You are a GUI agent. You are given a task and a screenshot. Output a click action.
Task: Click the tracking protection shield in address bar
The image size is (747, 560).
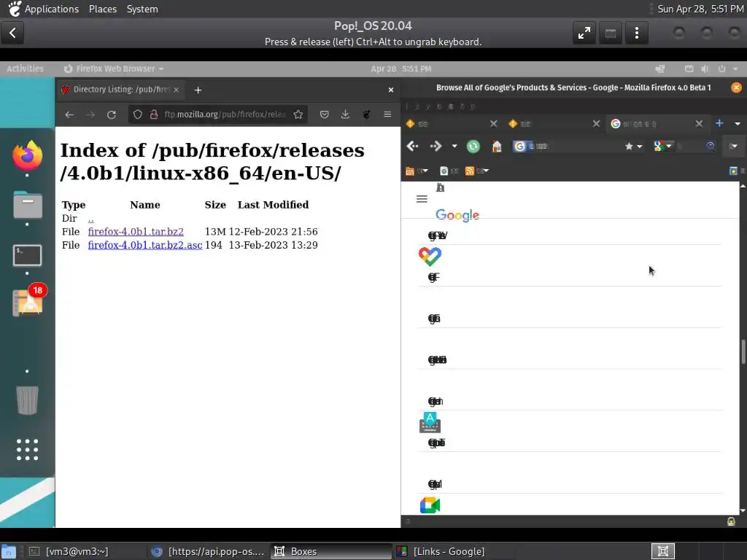click(x=138, y=114)
